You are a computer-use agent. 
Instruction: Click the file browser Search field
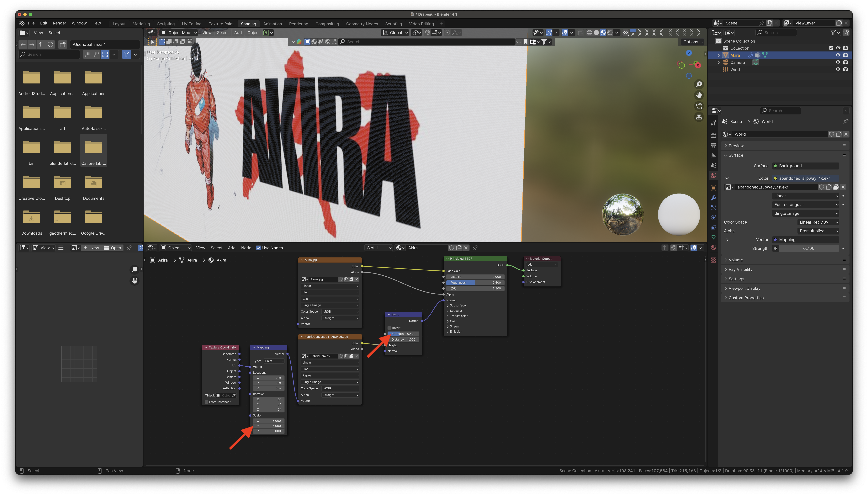click(x=49, y=54)
